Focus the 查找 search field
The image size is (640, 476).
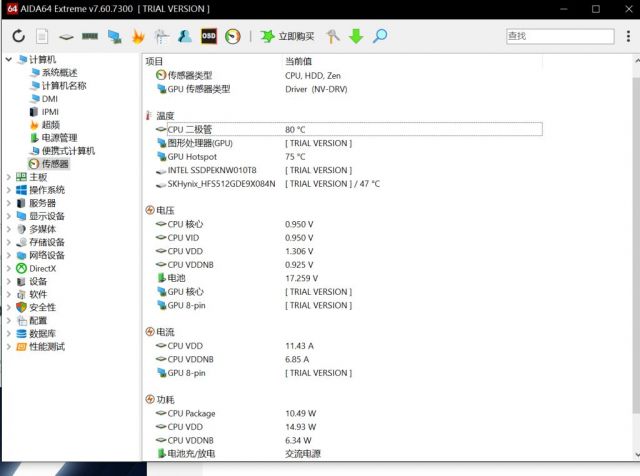(x=560, y=36)
